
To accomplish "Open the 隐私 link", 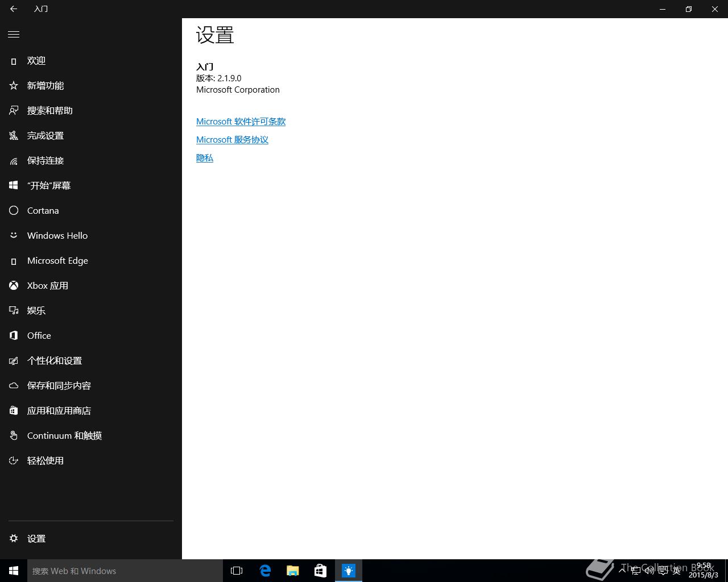I will tap(205, 158).
